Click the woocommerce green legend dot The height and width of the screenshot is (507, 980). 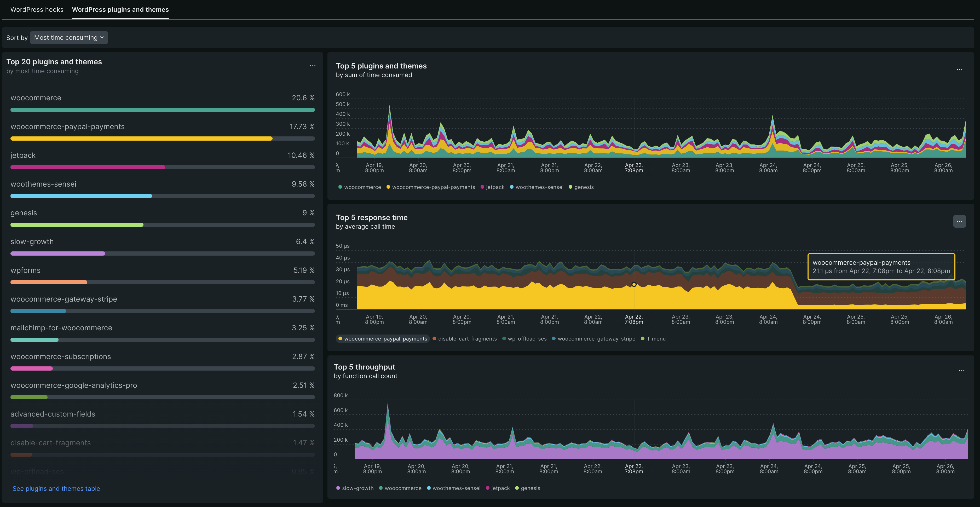pyautogui.click(x=340, y=187)
